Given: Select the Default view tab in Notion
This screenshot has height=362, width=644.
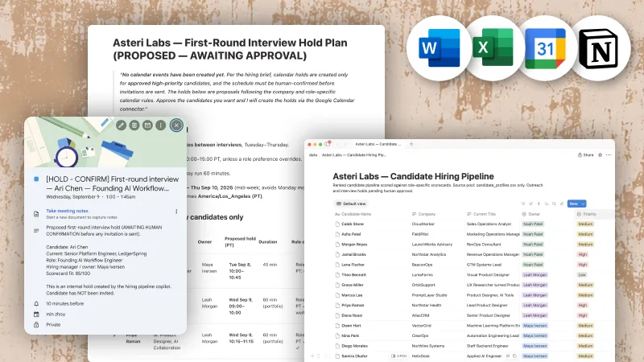Looking at the screenshot, I should click(351, 204).
